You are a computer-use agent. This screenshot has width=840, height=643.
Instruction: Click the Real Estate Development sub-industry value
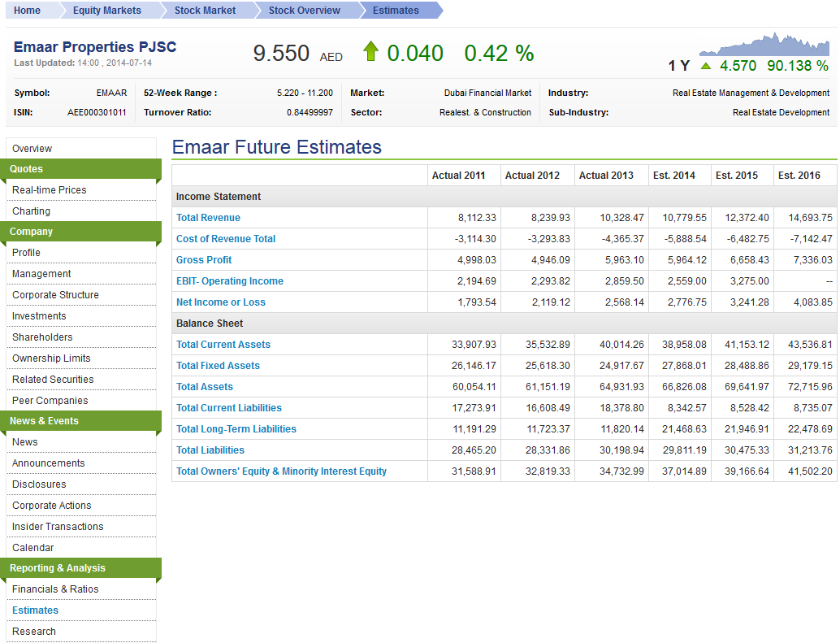click(x=781, y=112)
